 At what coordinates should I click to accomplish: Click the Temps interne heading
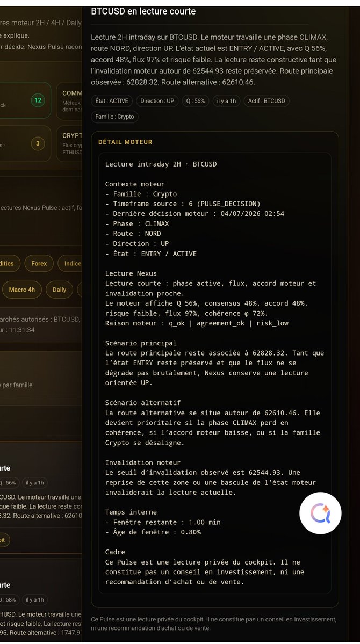point(131,512)
